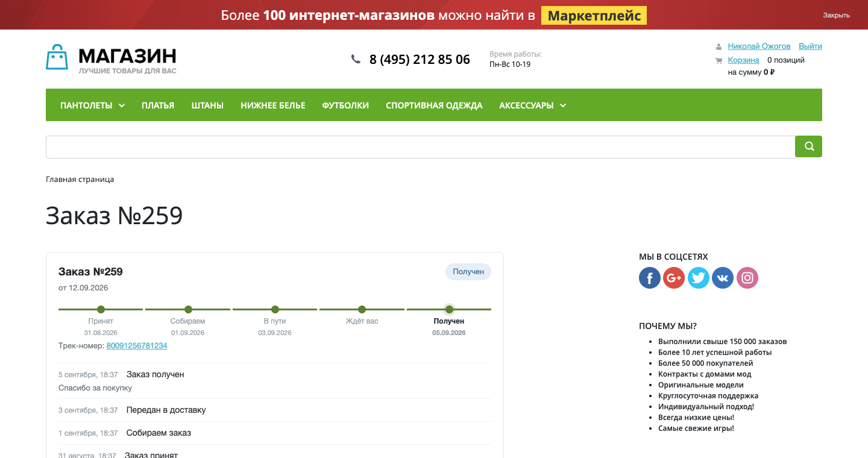Viewport: 868px width, 458px height.
Task: Select the Футболки category
Action: pyautogui.click(x=345, y=105)
